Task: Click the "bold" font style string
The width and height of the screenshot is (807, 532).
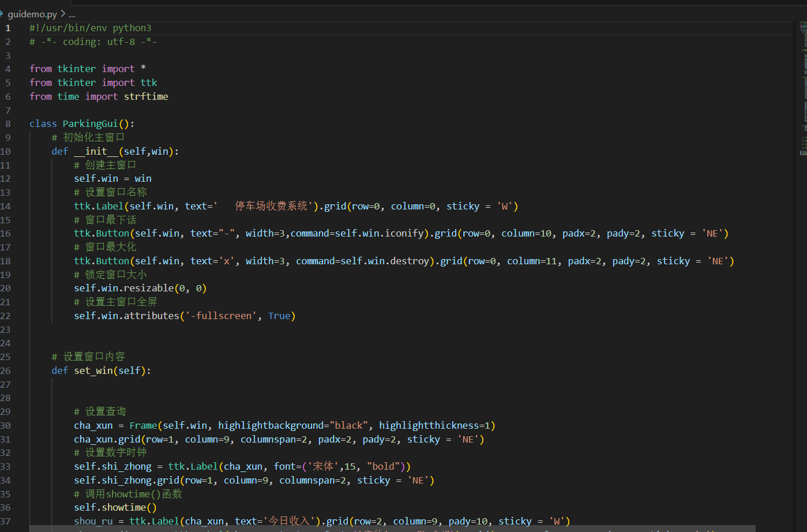Action: 384,466
